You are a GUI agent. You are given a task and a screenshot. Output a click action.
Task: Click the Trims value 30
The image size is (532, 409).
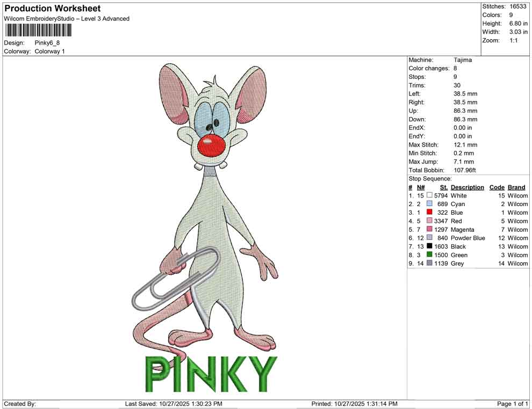[457, 85]
